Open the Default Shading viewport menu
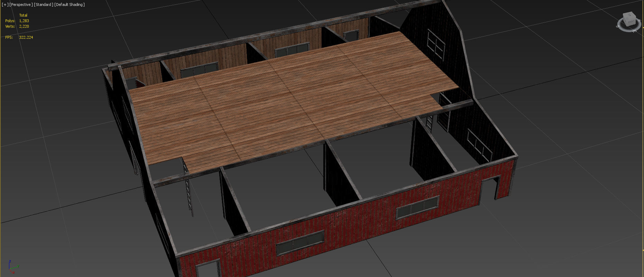The image size is (644, 277). 70,4
